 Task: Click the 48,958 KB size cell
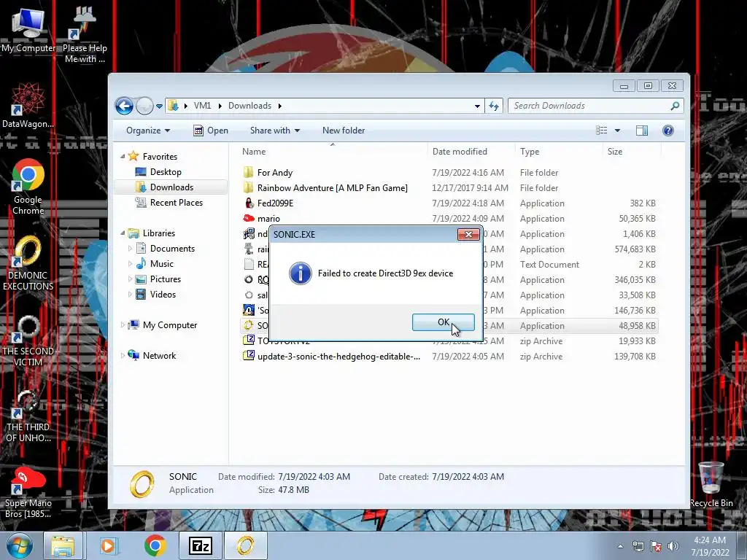point(637,326)
